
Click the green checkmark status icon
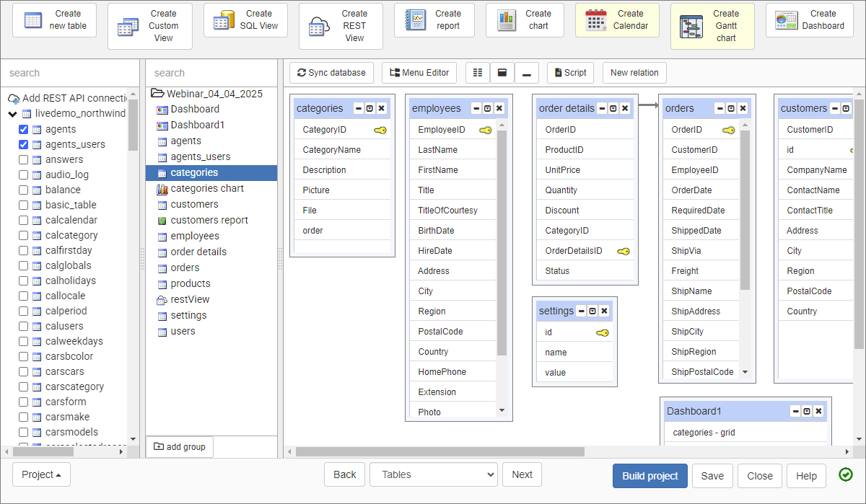846,474
